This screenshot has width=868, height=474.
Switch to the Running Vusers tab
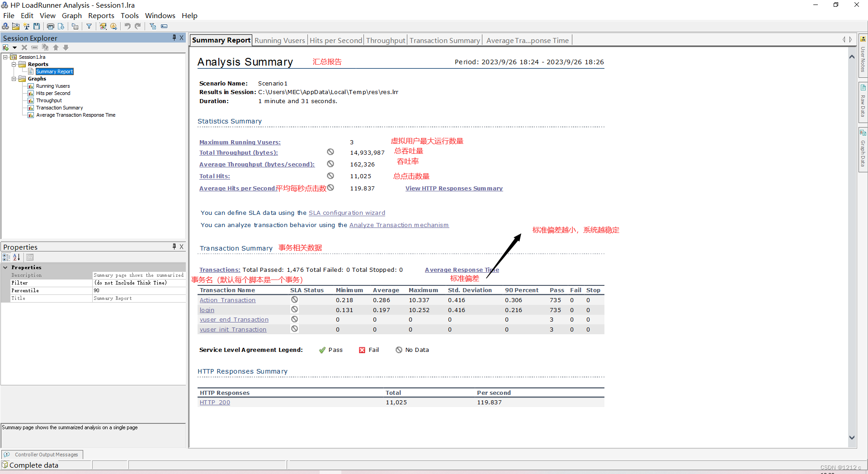pos(280,40)
